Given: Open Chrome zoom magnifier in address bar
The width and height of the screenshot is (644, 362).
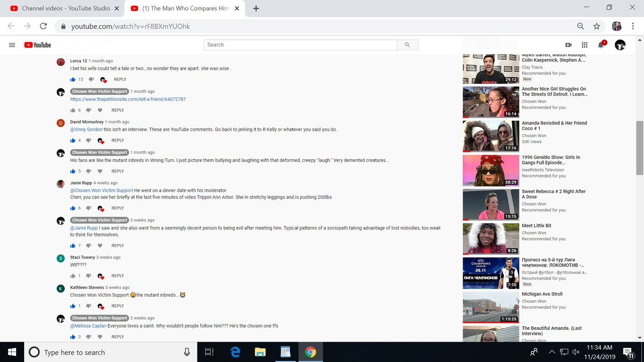Looking at the screenshot, I should 581,26.
